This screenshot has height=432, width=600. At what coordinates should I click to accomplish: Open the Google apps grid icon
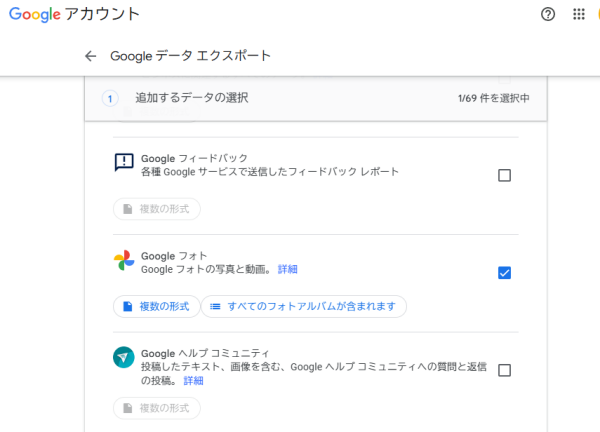click(x=579, y=15)
